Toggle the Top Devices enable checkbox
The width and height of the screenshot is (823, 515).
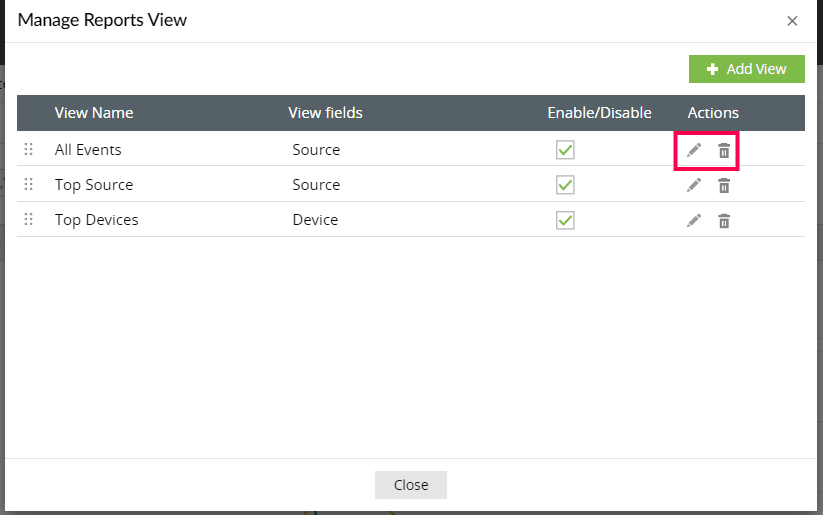tap(565, 220)
